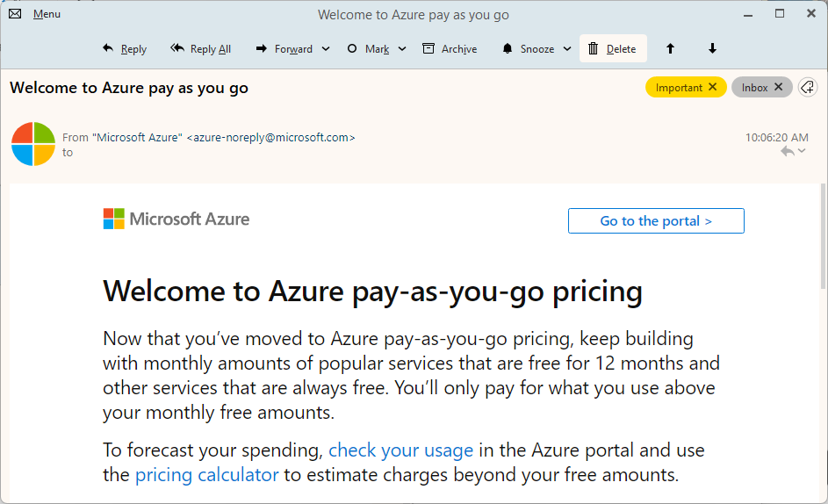Open the 'pricing calculator' link
Viewport: 828px width, 504px height.
point(206,475)
